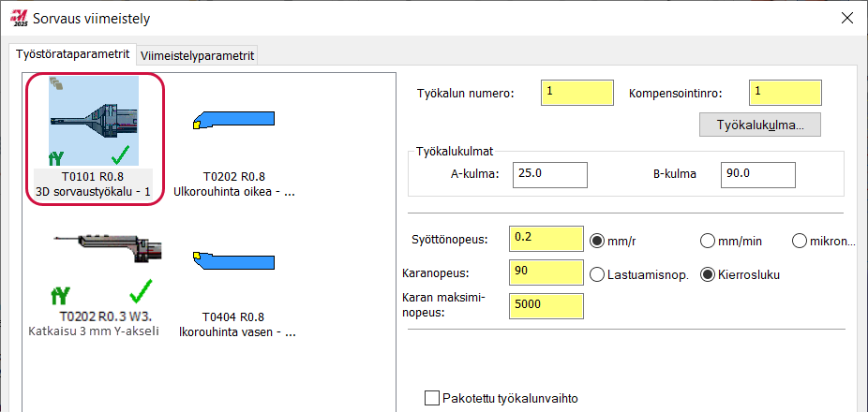Click the green checkmark on Katkaisu tool
The image size is (868, 412).
click(140, 291)
